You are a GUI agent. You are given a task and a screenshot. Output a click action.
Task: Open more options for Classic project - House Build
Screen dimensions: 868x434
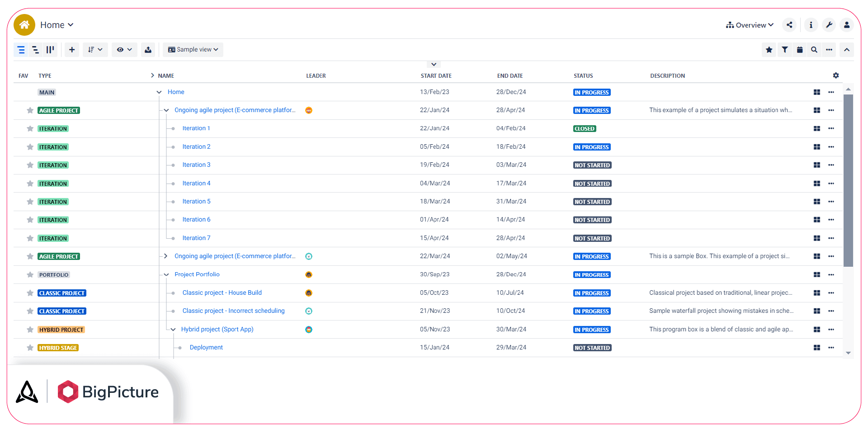pyautogui.click(x=831, y=293)
